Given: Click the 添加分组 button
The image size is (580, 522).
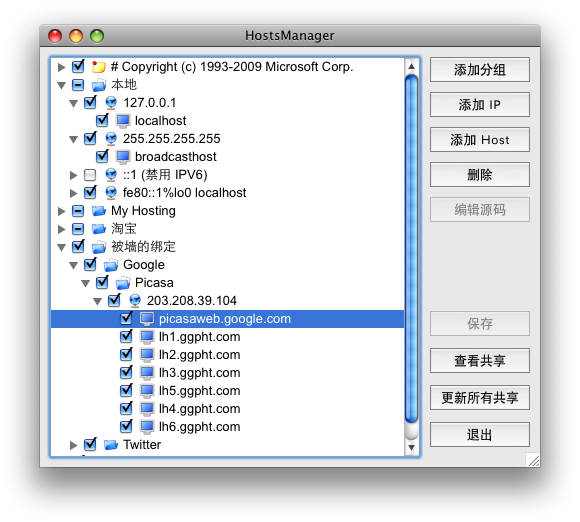Looking at the screenshot, I should [479, 70].
